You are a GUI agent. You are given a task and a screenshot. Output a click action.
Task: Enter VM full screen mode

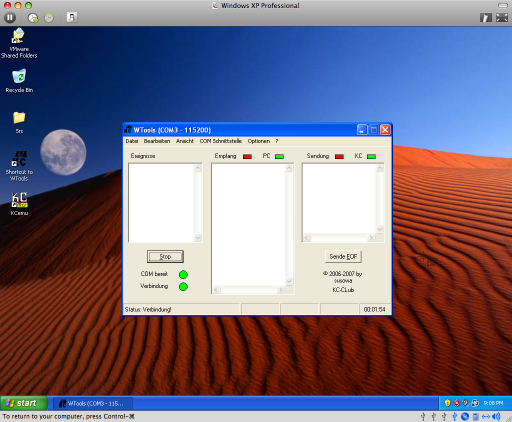pyautogui.click(x=502, y=17)
